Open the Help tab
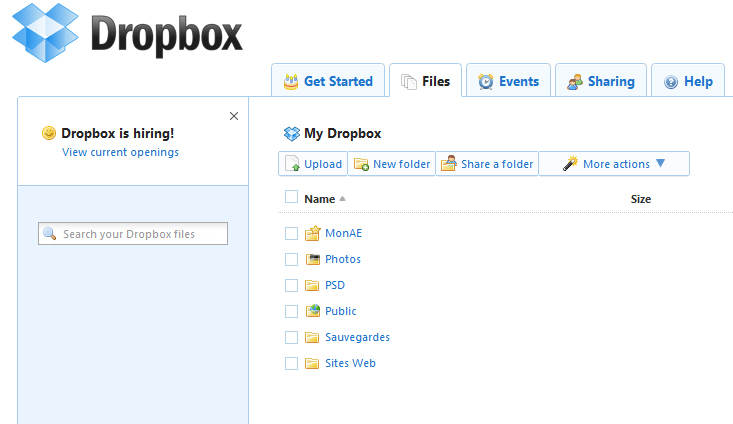This screenshot has width=733, height=424. 688,80
